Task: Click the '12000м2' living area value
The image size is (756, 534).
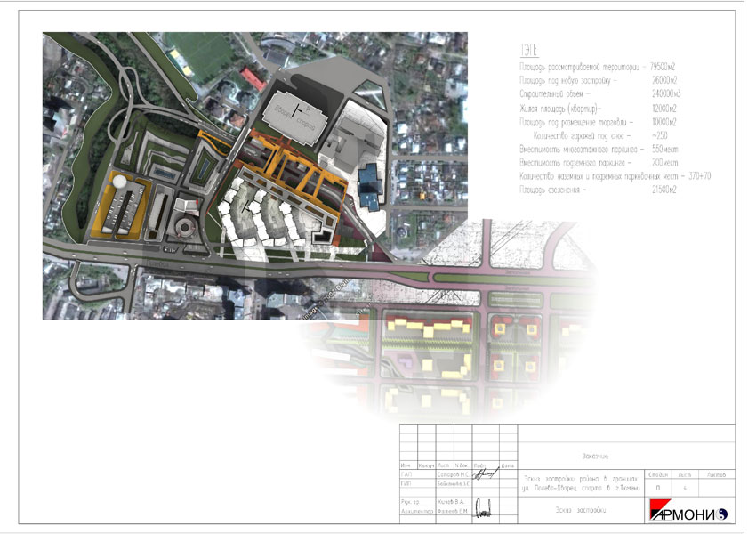Action: click(664, 108)
